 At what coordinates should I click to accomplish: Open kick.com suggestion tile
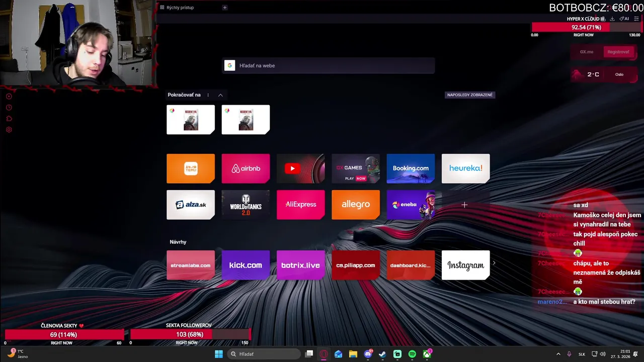[x=246, y=265]
